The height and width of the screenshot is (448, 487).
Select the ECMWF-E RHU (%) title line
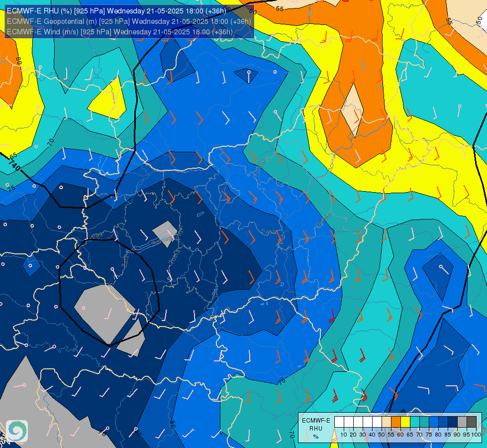coord(116,11)
